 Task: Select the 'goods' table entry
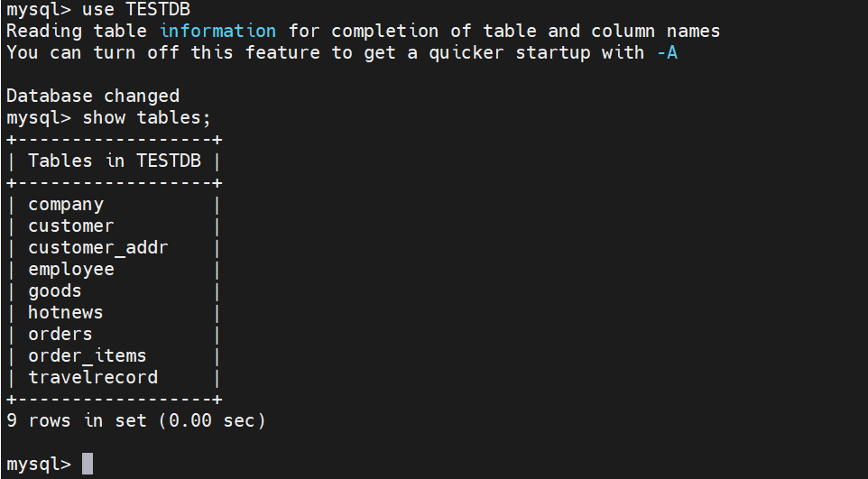55,291
